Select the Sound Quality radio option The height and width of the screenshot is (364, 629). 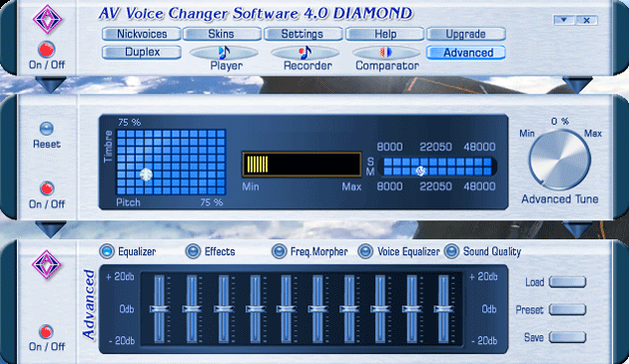pos(451,251)
